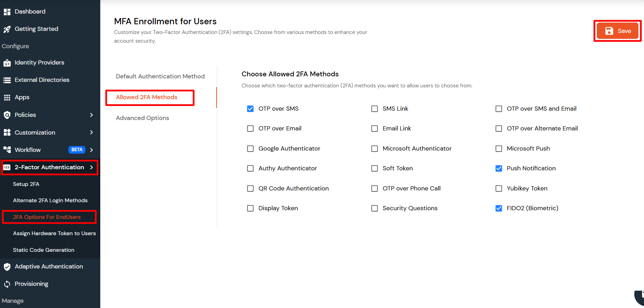644x308 pixels.
Task: Click the Provisioning sync icon
Action: pos(7,284)
